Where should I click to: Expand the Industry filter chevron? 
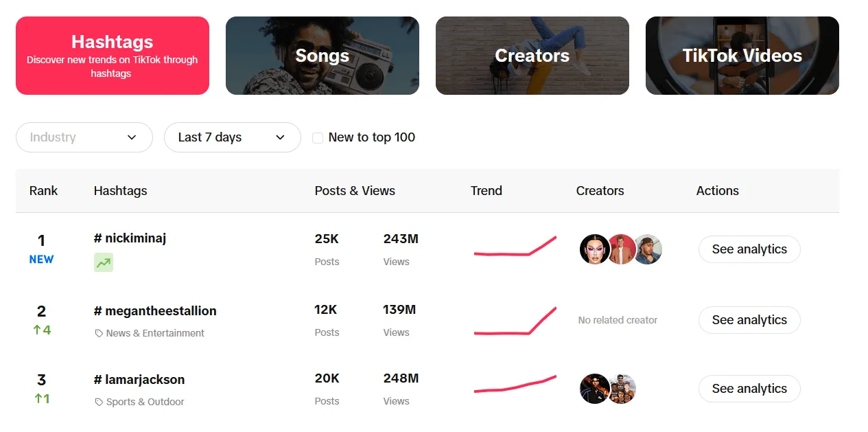132,137
